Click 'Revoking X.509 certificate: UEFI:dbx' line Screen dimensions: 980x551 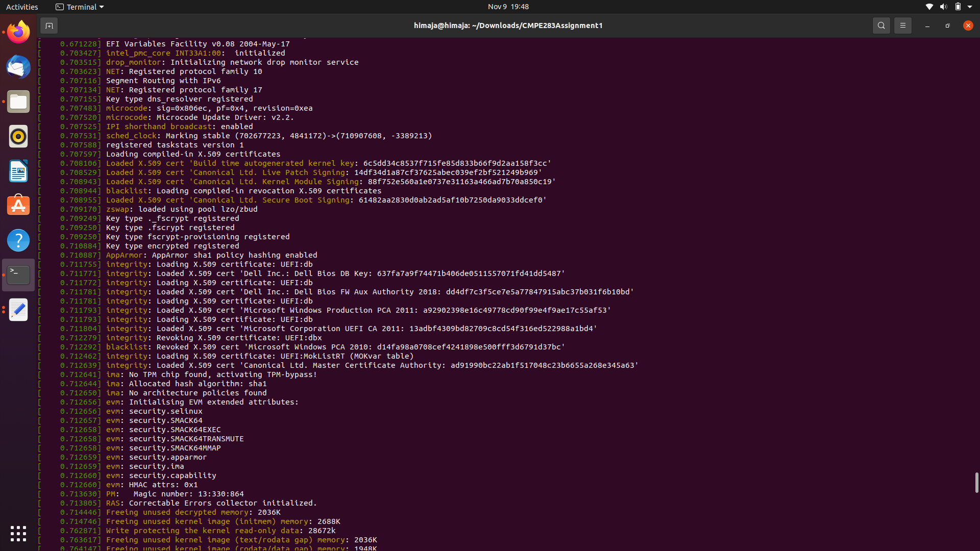click(239, 338)
